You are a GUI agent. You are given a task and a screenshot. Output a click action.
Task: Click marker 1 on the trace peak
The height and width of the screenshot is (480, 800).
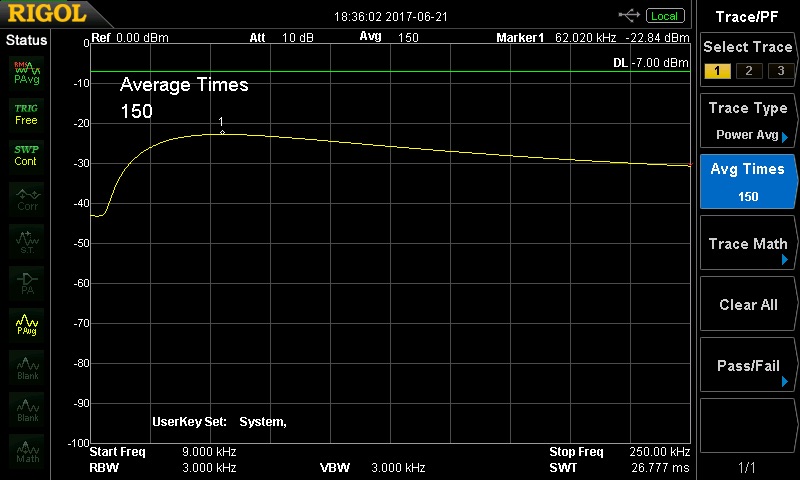click(x=222, y=132)
